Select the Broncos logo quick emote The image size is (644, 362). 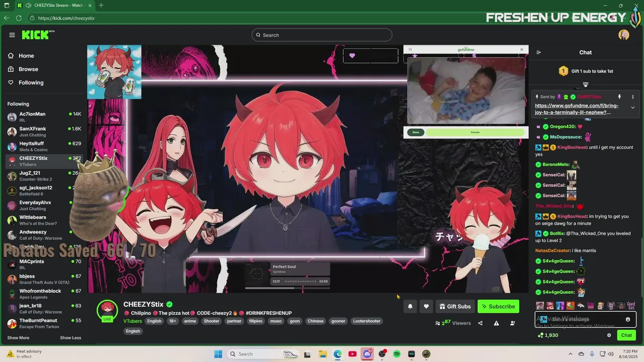point(581,305)
